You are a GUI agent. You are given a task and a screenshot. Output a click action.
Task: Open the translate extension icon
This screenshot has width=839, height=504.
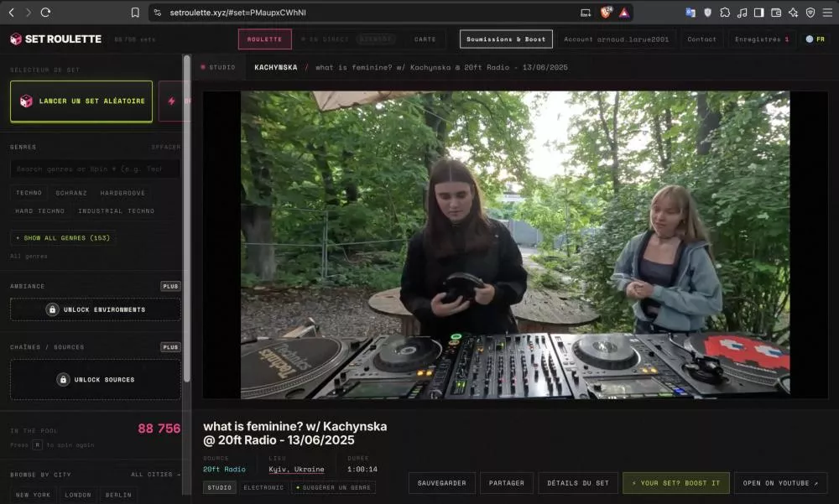(x=690, y=13)
